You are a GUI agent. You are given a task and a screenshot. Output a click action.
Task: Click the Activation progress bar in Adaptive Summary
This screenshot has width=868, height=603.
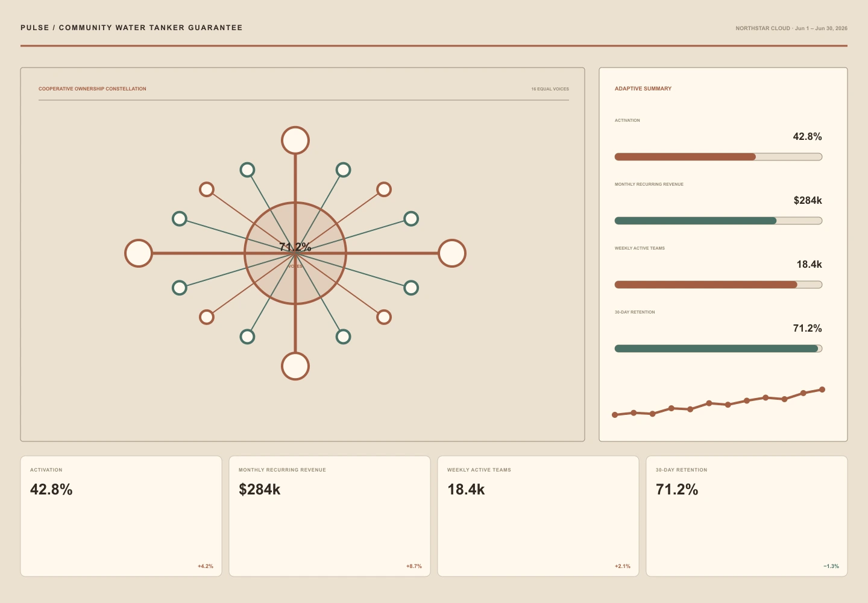click(719, 157)
